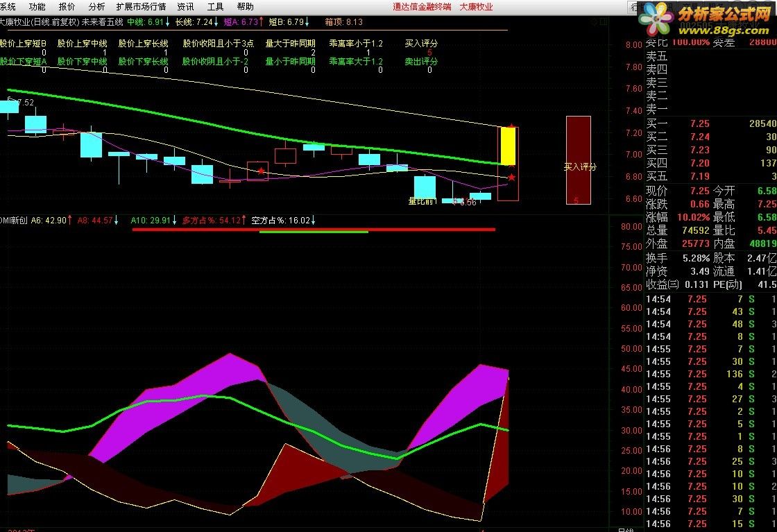
Task: Click the 现价 7.25 quote field
Action: [678, 191]
